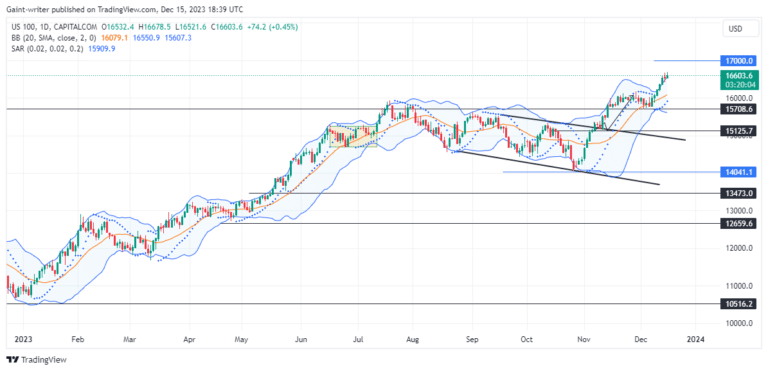Select the 13473.0 support level label

(739, 193)
